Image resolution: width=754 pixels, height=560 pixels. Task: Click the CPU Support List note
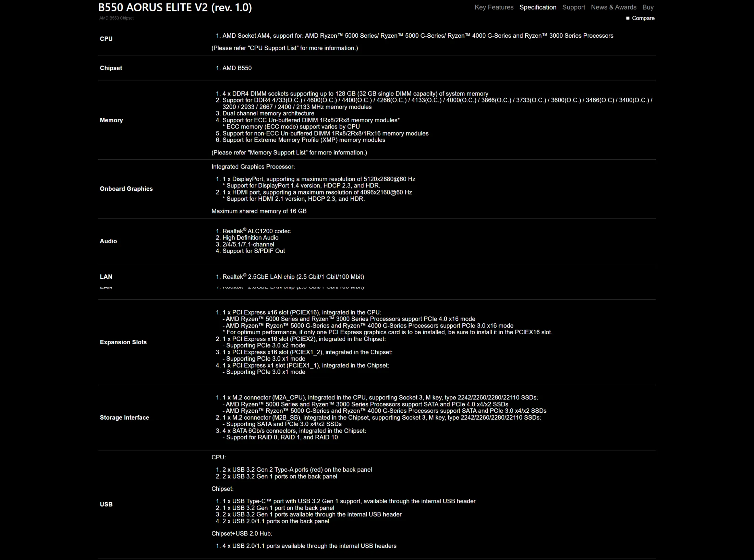click(x=285, y=48)
